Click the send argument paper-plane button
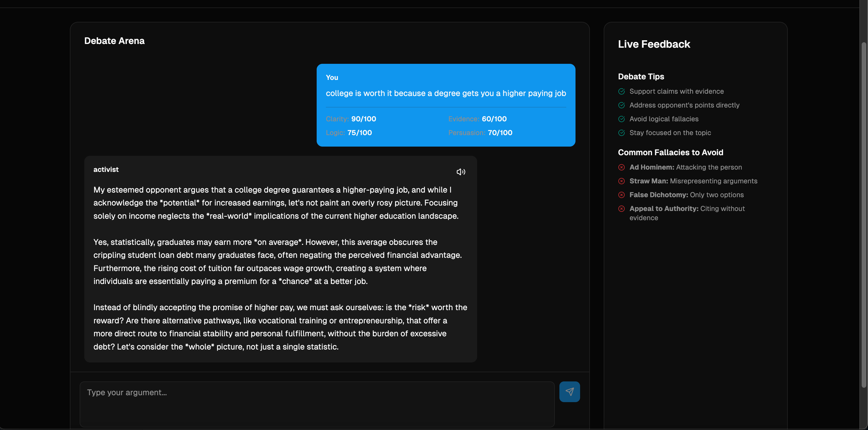The image size is (868, 430). coord(569,391)
